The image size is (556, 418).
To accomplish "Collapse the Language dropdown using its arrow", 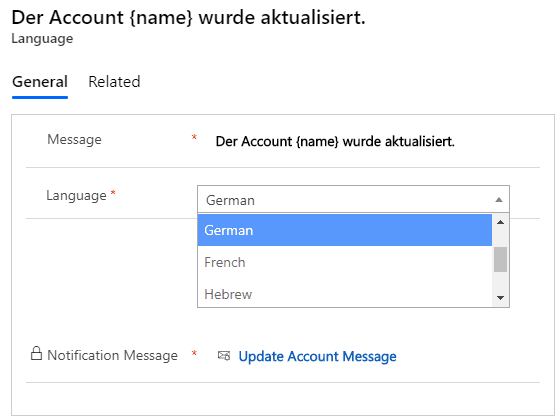I will (x=499, y=200).
